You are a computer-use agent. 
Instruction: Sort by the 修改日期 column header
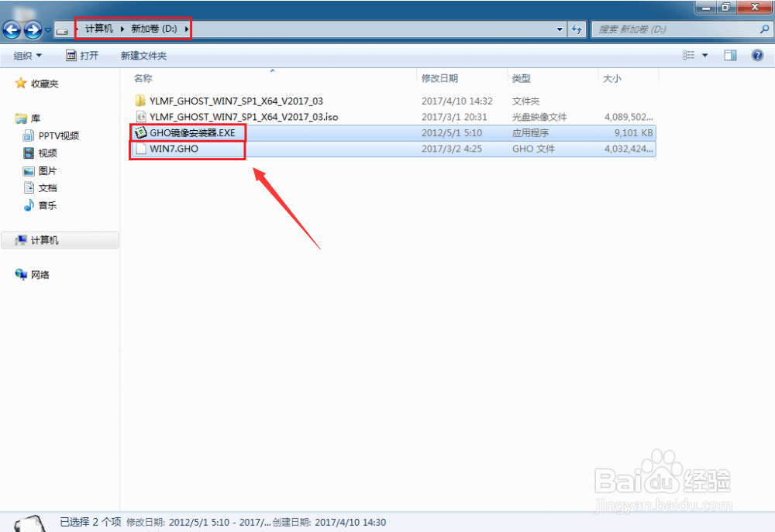(x=439, y=78)
